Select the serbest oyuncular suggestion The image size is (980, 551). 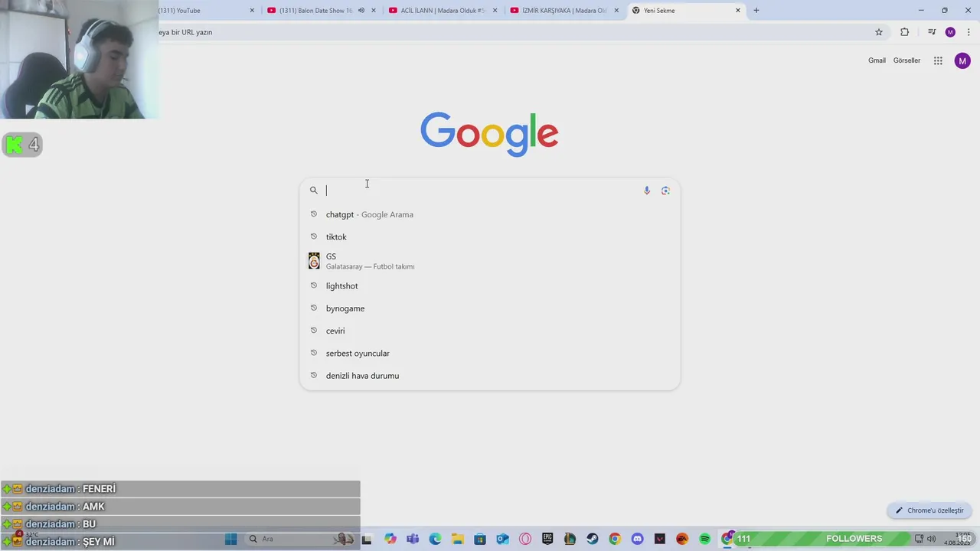point(489,353)
